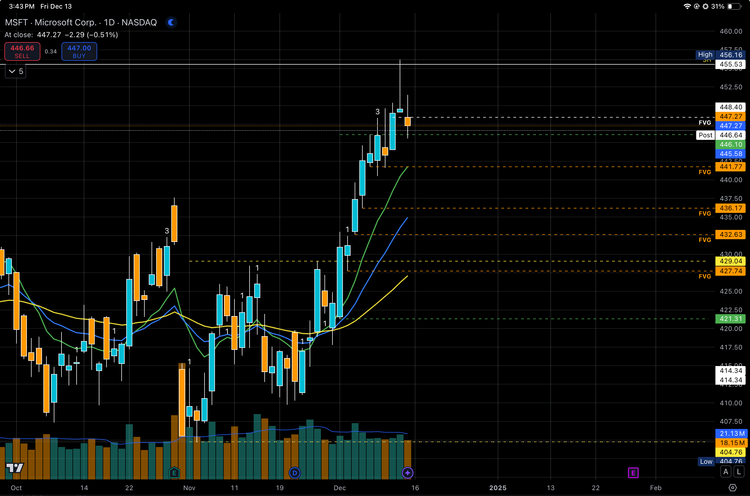Tap the Feb label on time axis

click(655, 488)
